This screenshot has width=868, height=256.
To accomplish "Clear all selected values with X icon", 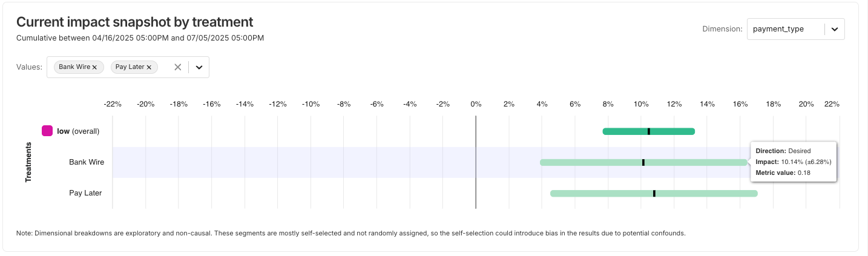I will coord(178,67).
